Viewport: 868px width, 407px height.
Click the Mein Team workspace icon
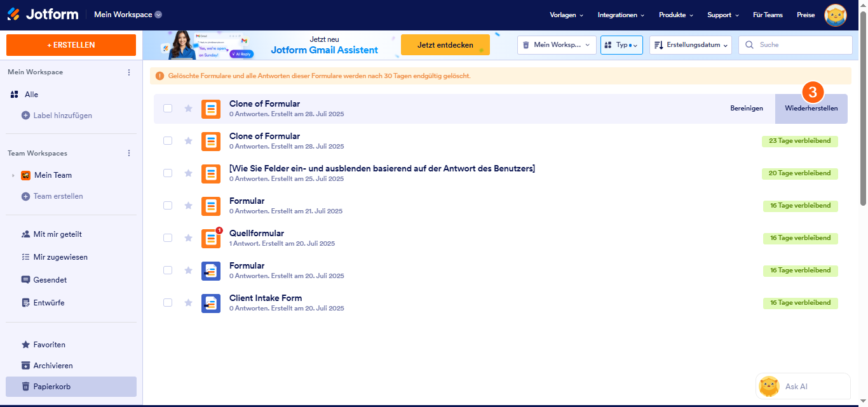(x=26, y=175)
